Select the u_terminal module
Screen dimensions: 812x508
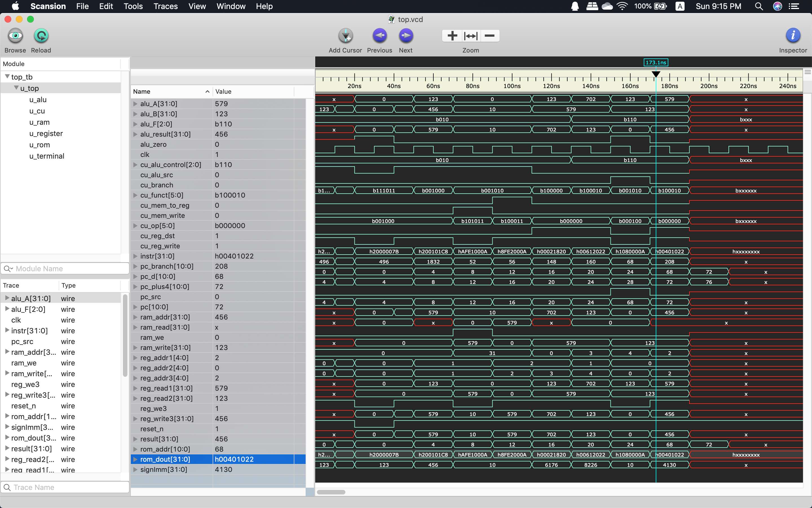coord(47,156)
